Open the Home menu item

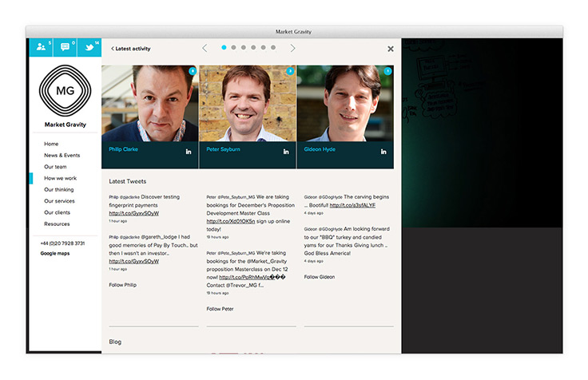[51, 144]
